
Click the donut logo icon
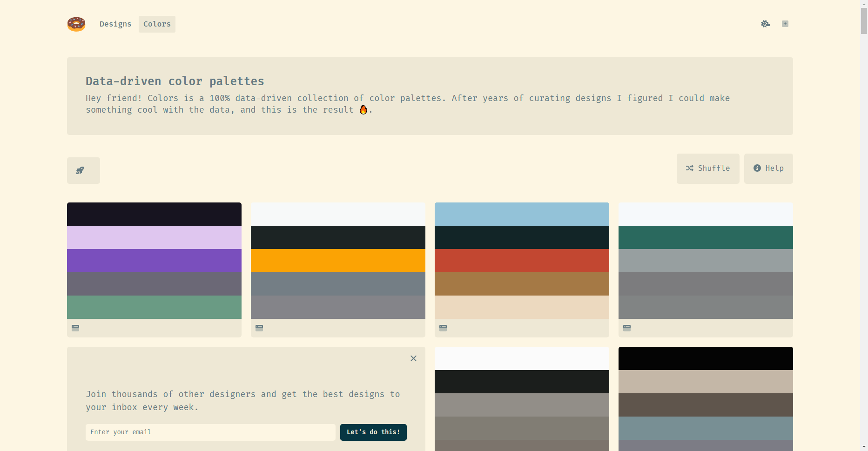click(76, 24)
